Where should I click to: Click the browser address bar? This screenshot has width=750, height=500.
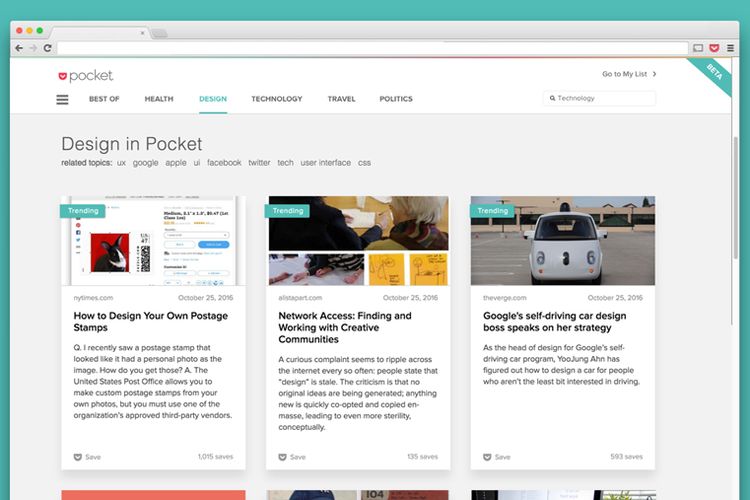[x=373, y=48]
